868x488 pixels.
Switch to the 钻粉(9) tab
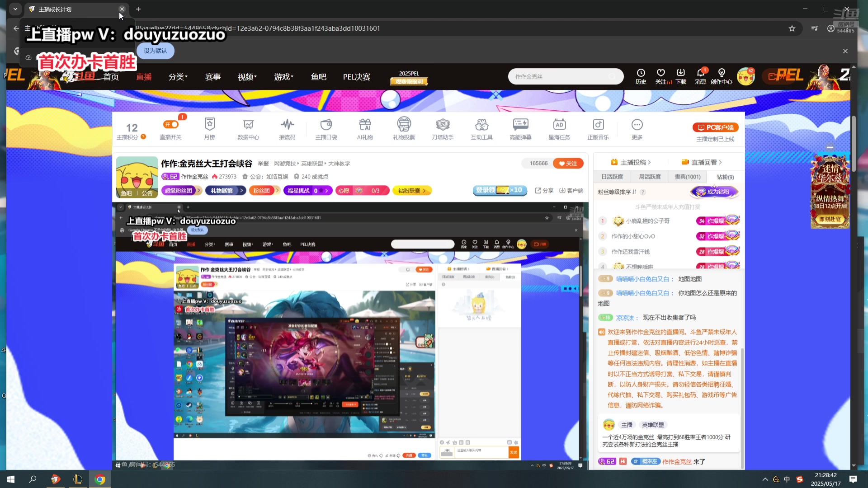click(x=725, y=177)
